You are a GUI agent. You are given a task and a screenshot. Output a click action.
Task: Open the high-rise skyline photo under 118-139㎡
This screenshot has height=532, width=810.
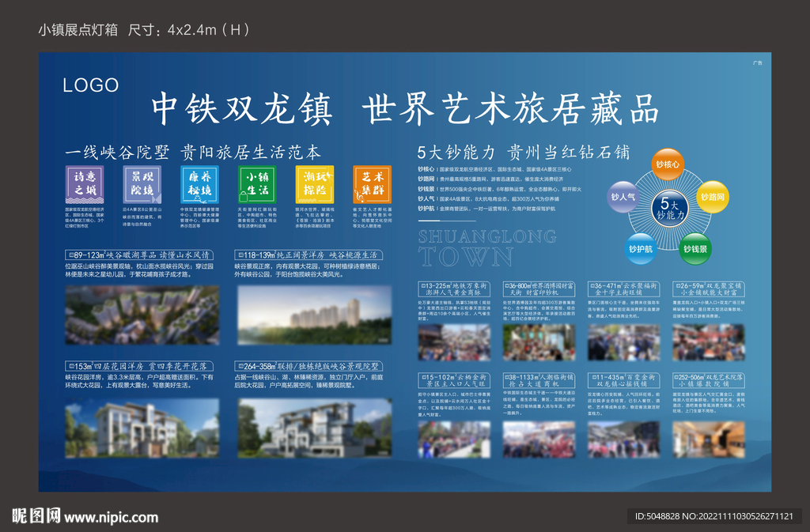315,315
